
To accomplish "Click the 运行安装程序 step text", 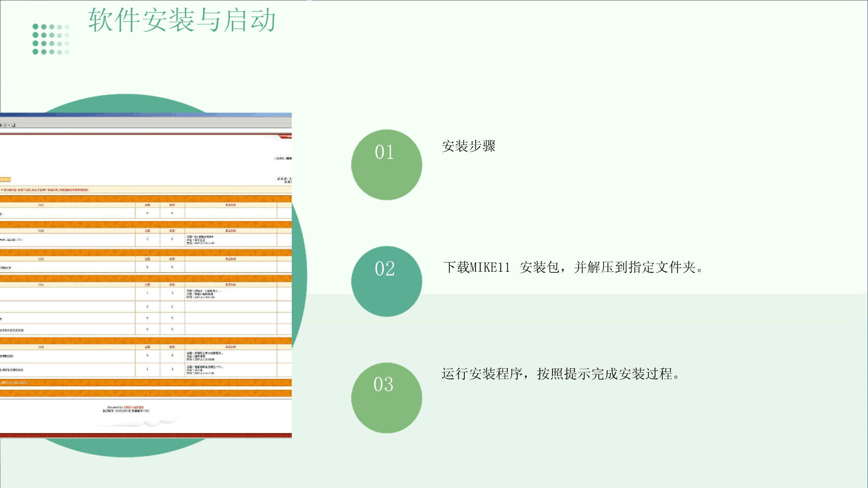I will click(561, 374).
